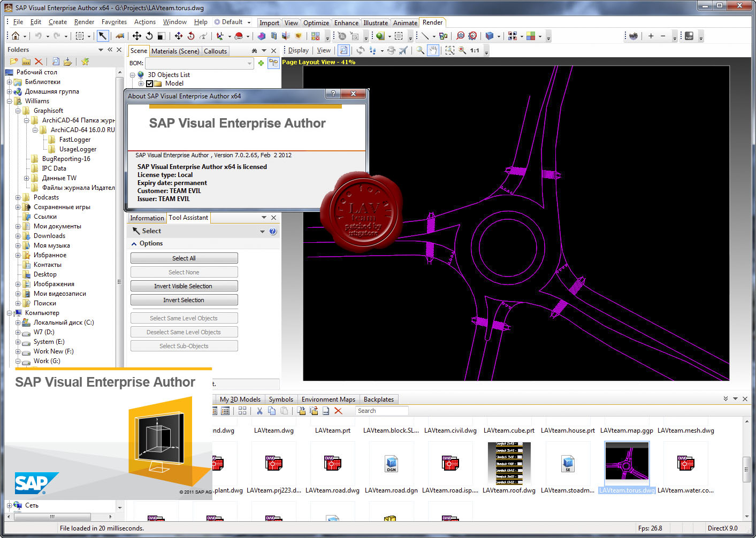Toggle the Page Layout View icon
This screenshot has height=538, width=756.
pos(344,50)
